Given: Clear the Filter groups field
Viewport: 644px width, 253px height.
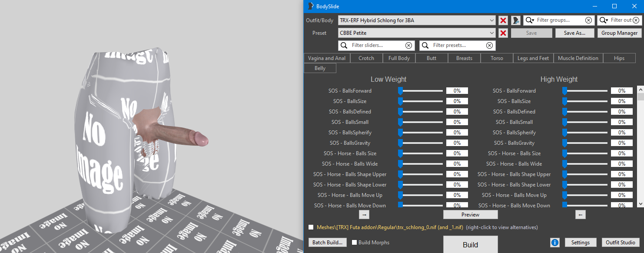Looking at the screenshot, I should [588, 20].
